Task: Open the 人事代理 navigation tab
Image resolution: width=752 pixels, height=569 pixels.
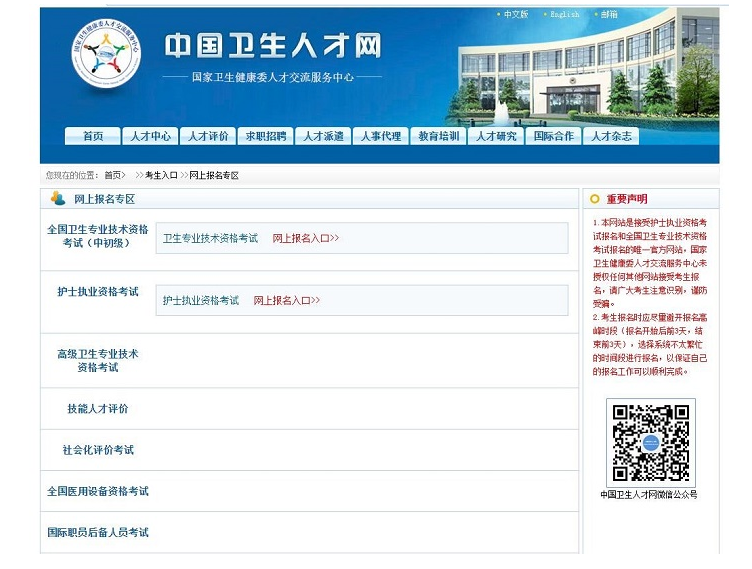Action: click(381, 136)
